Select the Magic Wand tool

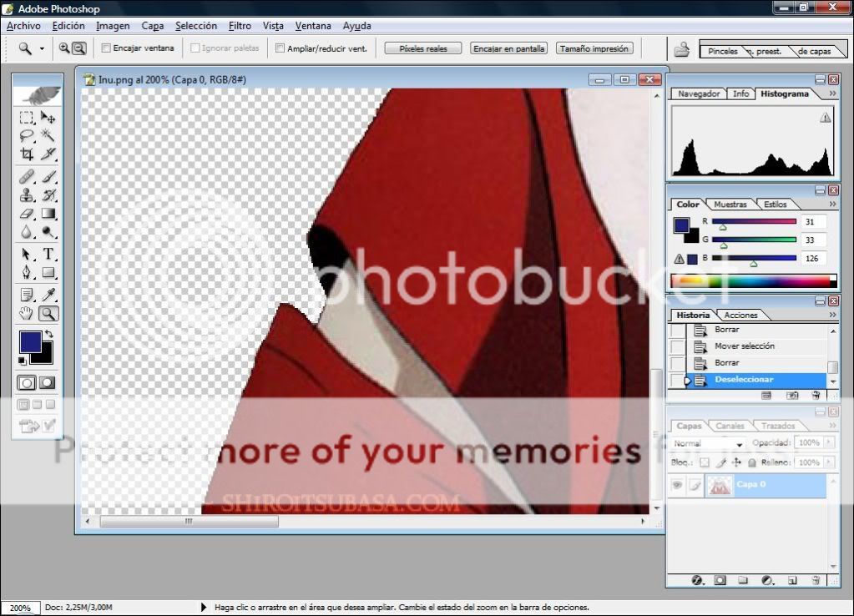(x=48, y=135)
